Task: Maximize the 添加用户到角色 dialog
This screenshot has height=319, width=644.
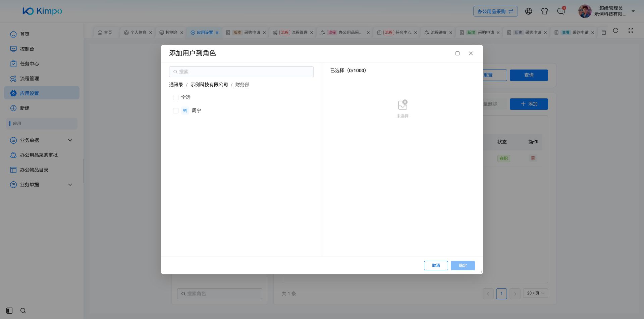Action: 457,53
